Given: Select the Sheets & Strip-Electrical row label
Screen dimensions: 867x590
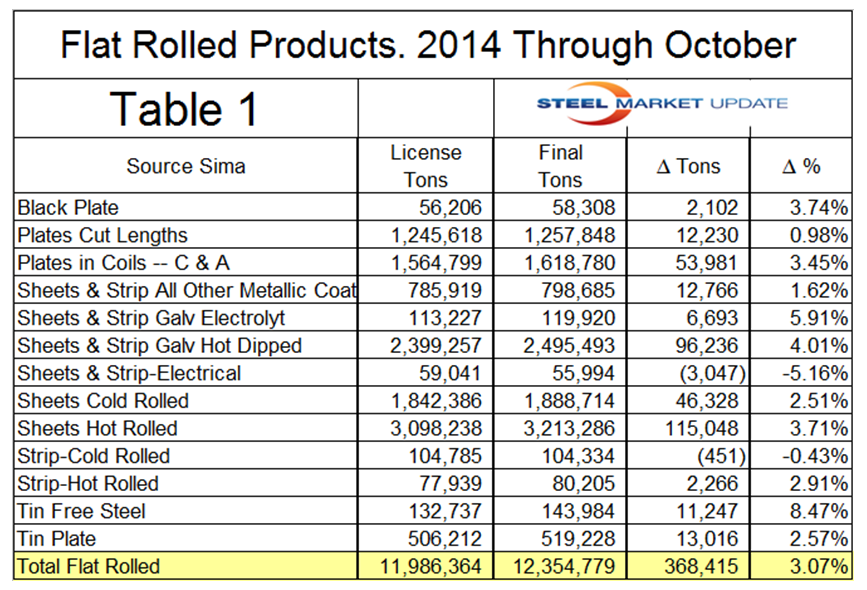Looking at the screenshot, I should pos(129,374).
